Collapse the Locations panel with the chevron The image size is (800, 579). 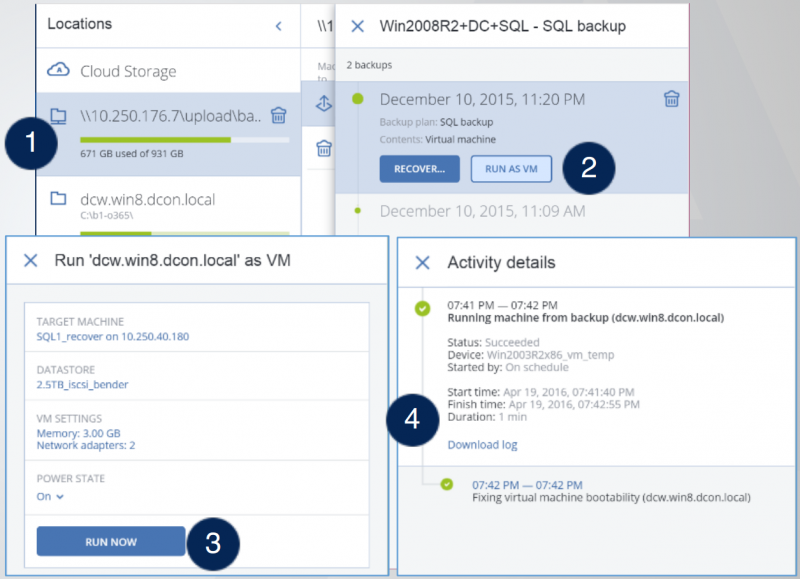click(x=279, y=26)
